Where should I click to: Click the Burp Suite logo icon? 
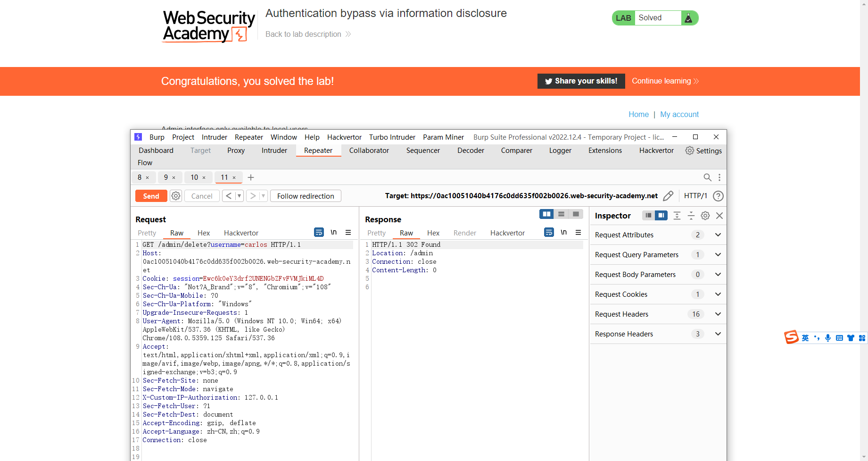[138, 137]
